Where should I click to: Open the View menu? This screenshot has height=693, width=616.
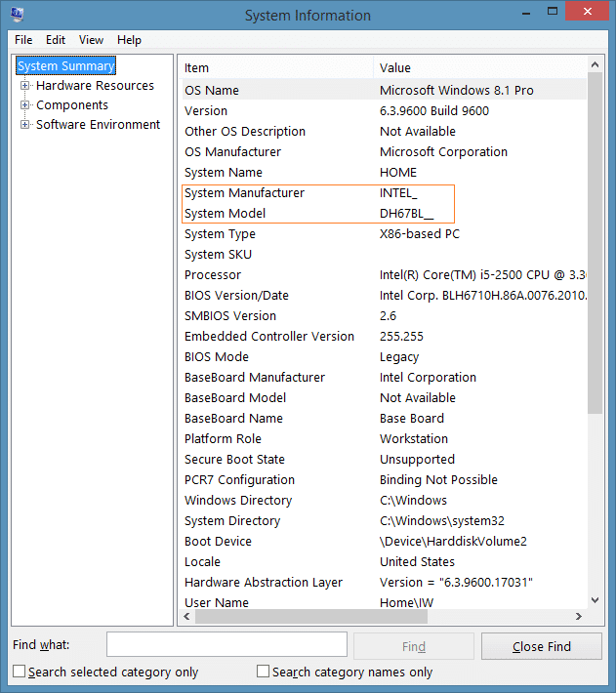(x=91, y=40)
